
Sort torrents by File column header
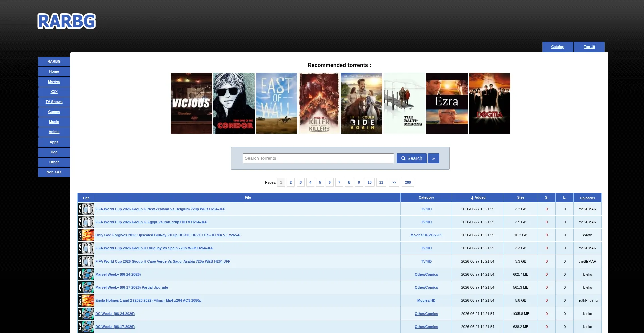click(x=248, y=198)
